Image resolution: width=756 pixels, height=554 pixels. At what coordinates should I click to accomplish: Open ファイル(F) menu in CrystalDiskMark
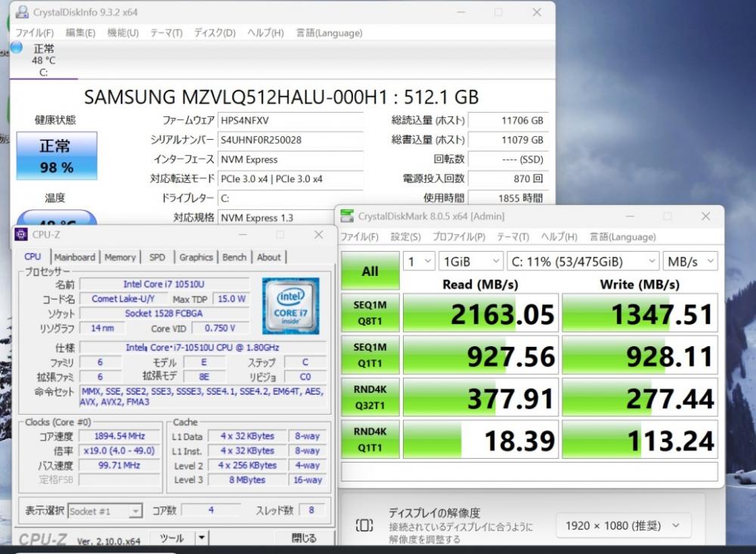click(359, 237)
